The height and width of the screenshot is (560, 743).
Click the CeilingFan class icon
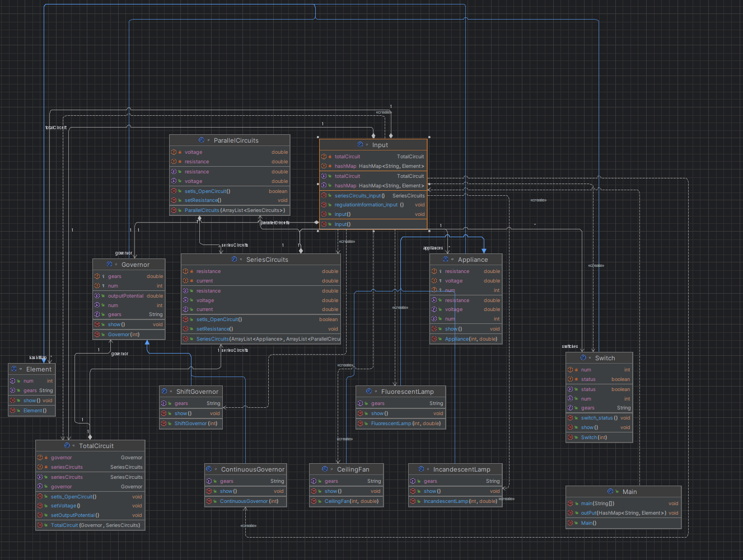[325, 469]
